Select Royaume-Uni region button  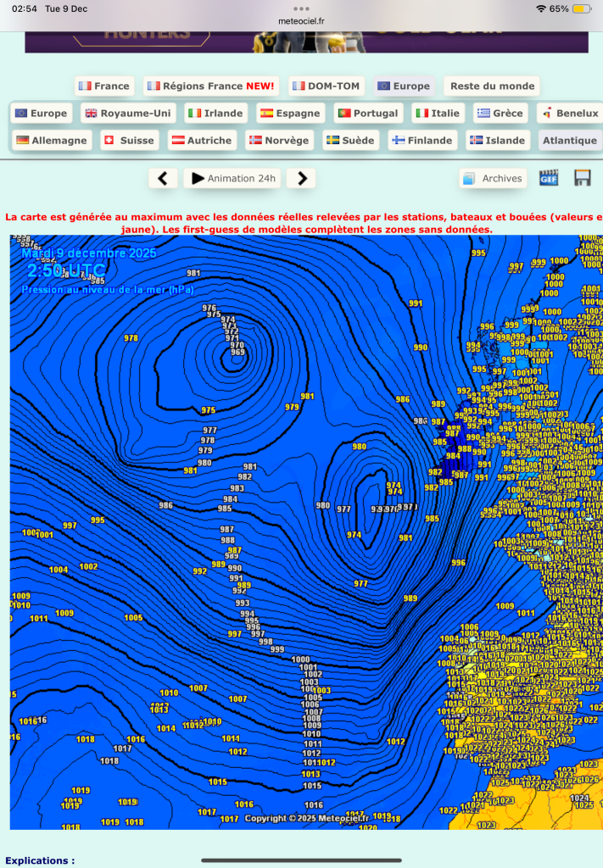128,113
